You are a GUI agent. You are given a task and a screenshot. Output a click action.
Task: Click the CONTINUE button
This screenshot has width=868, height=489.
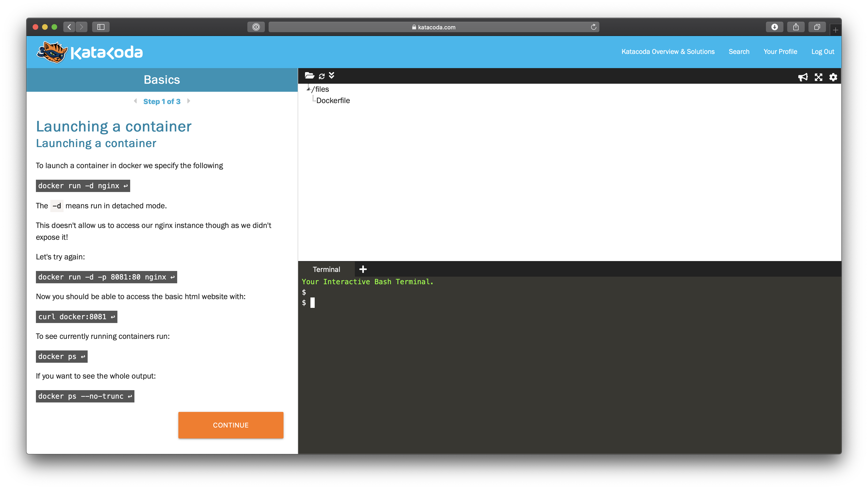pos(231,425)
